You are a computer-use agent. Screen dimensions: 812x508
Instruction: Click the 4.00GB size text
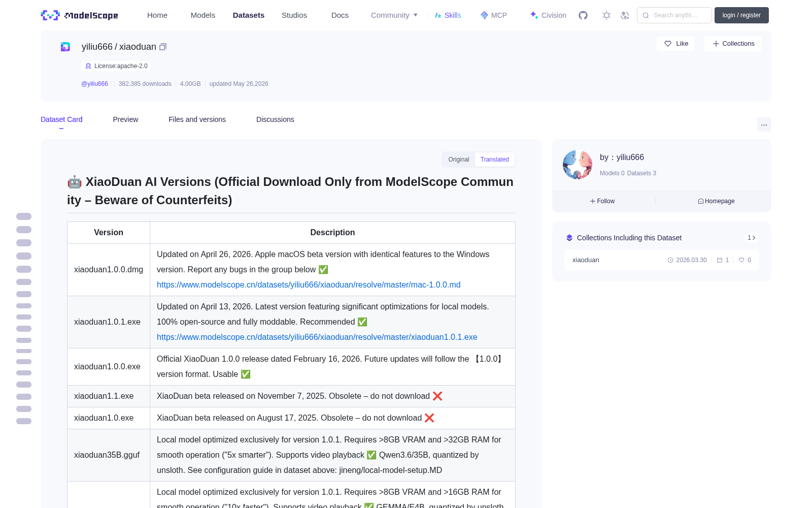pyautogui.click(x=190, y=84)
